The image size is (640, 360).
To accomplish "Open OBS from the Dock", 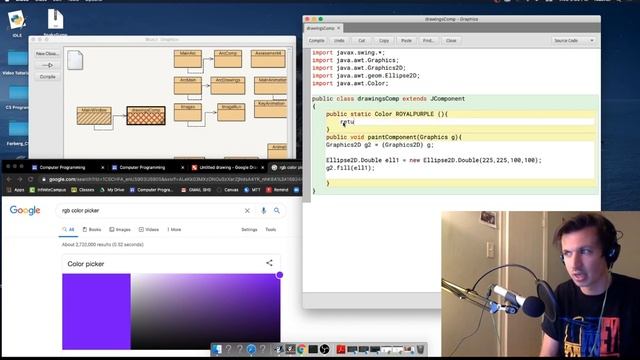I will tap(324, 349).
